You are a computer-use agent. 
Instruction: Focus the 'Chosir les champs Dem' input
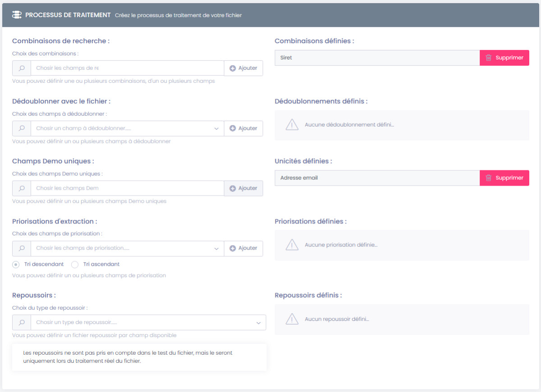point(127,188)
